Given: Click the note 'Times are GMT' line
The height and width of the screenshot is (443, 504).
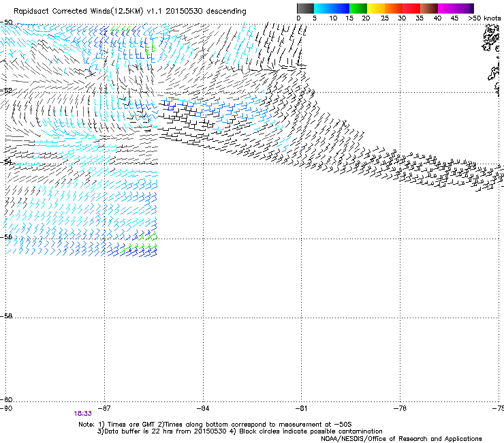Looking at the screenshot, I should point(215,425).
